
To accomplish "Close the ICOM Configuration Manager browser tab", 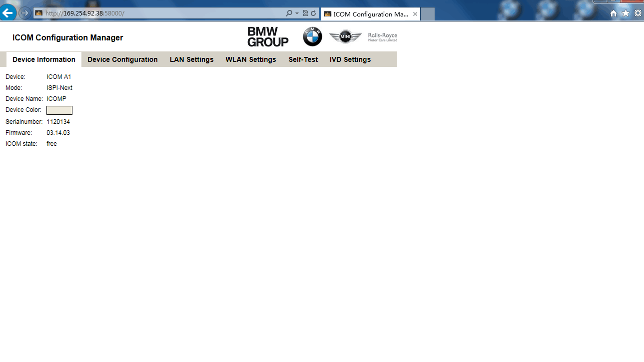I will (415, 14).
